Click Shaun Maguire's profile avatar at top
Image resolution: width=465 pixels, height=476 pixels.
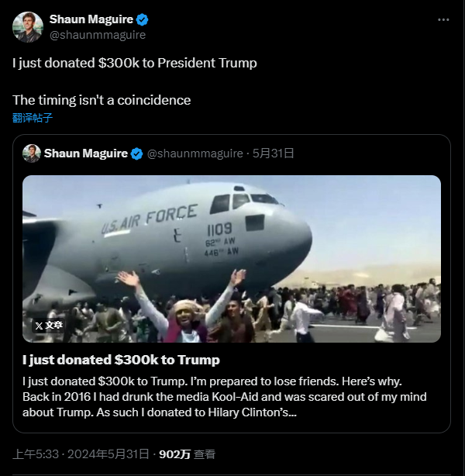tap(27, 27)
